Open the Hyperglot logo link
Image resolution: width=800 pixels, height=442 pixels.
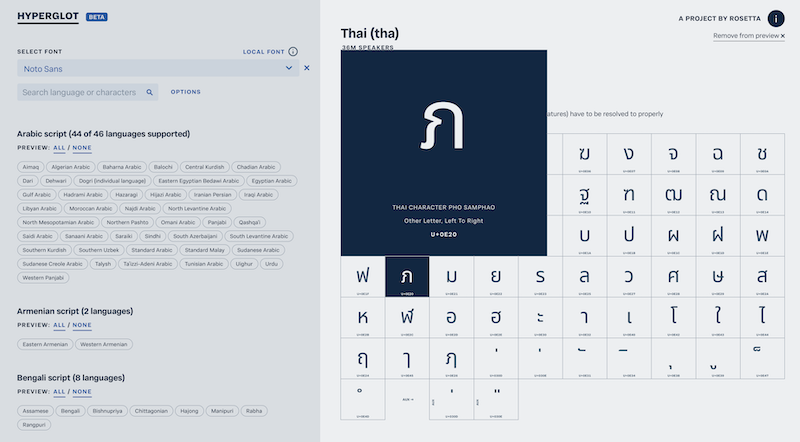coord(48,16)
